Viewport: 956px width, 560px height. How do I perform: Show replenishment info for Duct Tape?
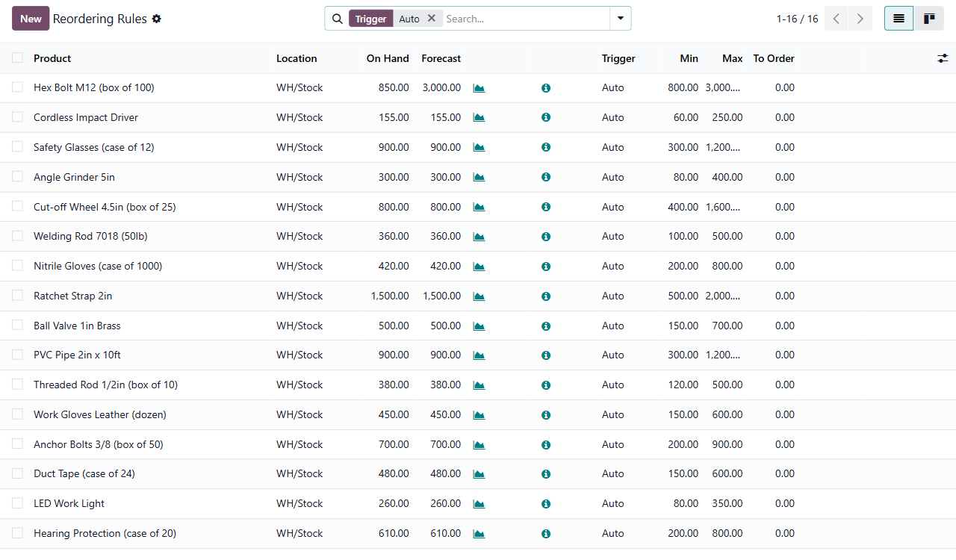(546, 474)
